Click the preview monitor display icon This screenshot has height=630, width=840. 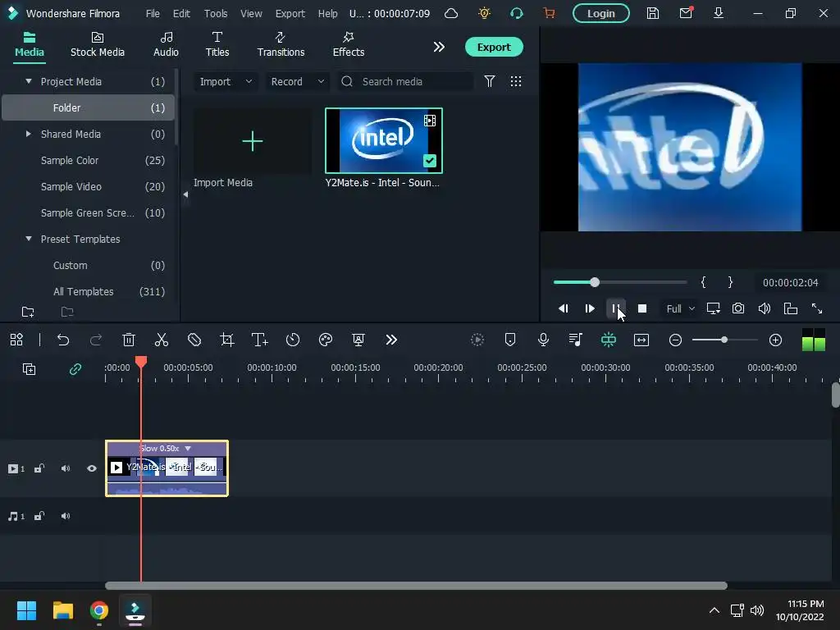point(713,308)
